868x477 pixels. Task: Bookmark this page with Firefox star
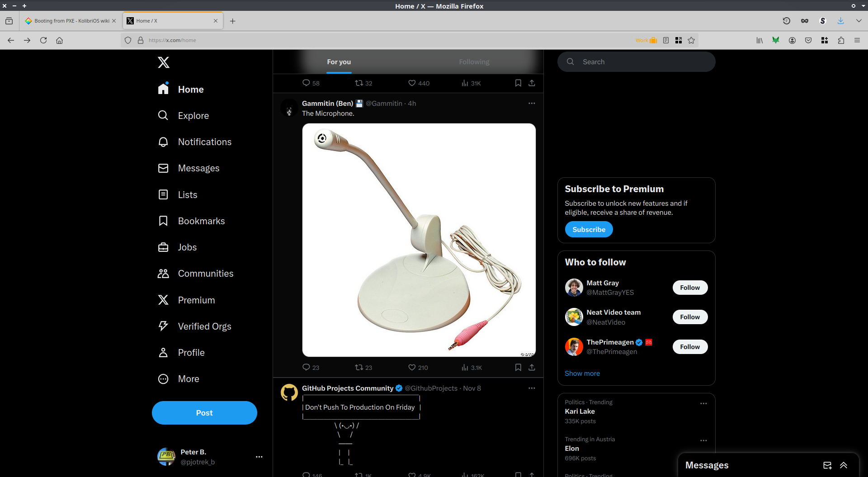(x=691, y=40)
